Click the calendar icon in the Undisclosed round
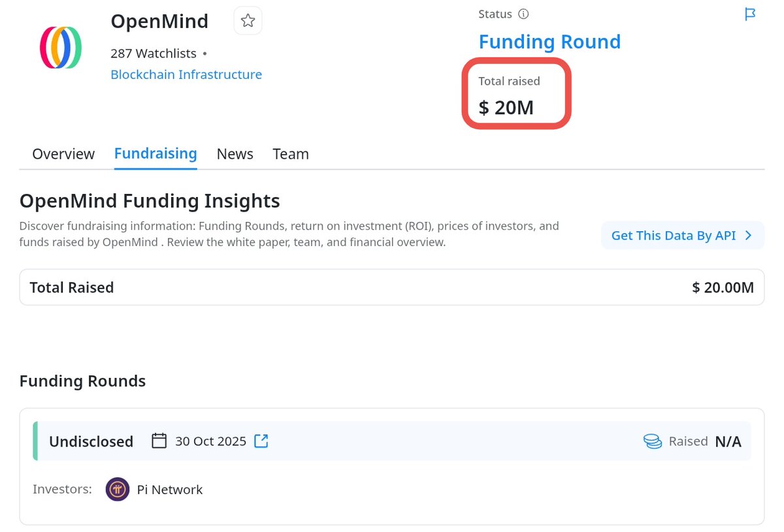Viewport: 784px width, 532px height. pos(159,441)
